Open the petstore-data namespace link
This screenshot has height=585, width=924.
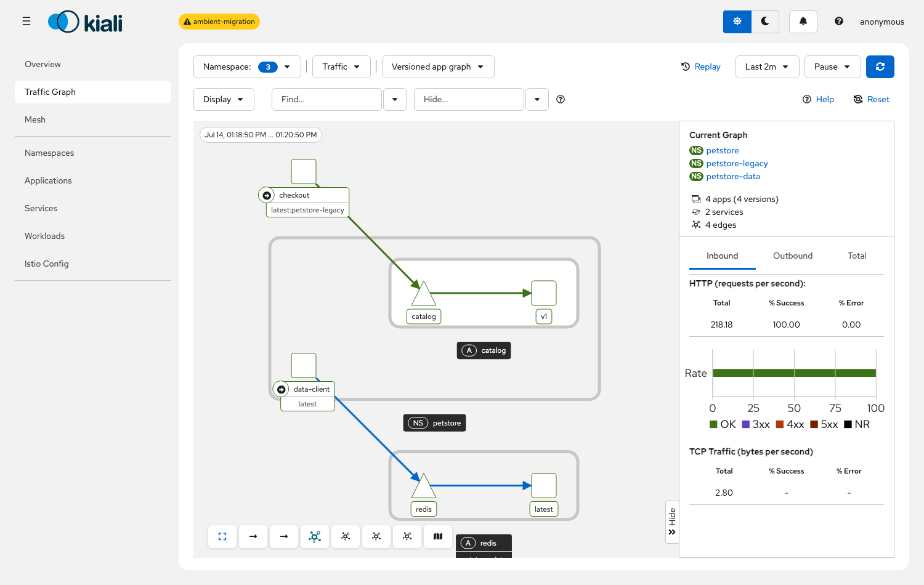click(x=733, y=176)
